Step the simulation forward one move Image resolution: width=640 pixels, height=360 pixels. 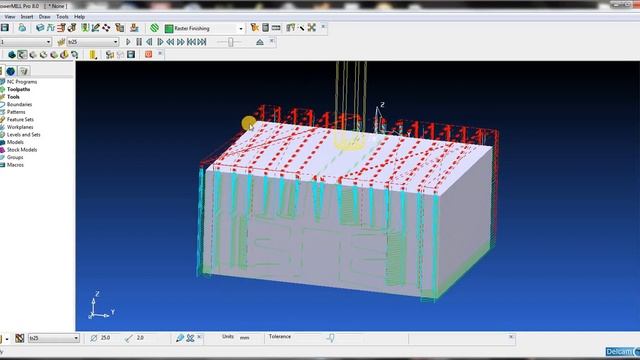(x=160, y=42)
